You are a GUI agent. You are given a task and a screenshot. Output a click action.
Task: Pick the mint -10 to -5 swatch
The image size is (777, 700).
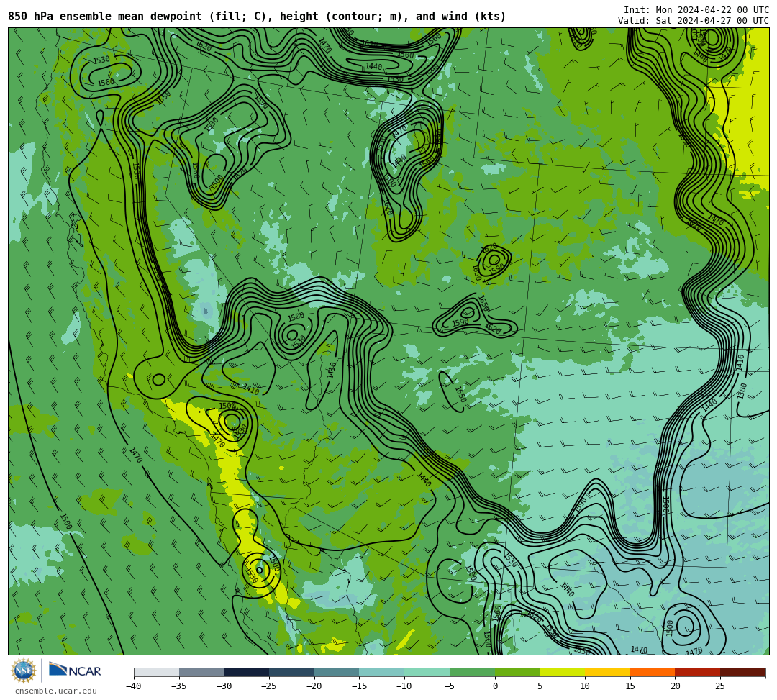click(427, 672)
